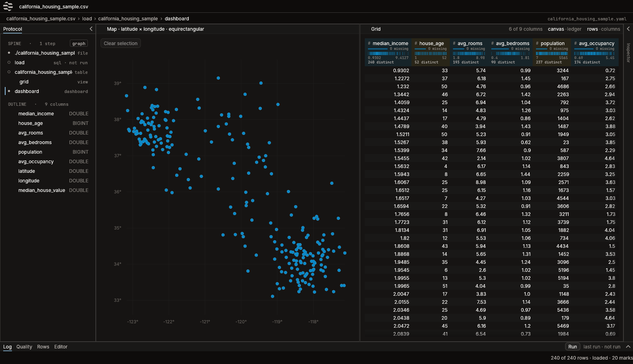This screenshot has height=364, width=633.
Task: Click the median_income histogram sparkline
Action: click(x=388, y=53)
